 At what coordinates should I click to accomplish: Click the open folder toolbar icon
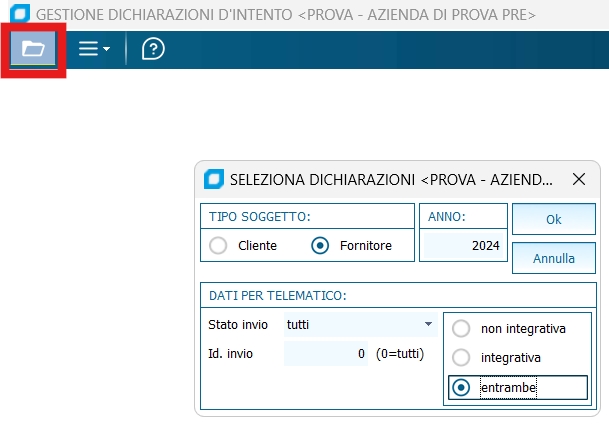33,49
